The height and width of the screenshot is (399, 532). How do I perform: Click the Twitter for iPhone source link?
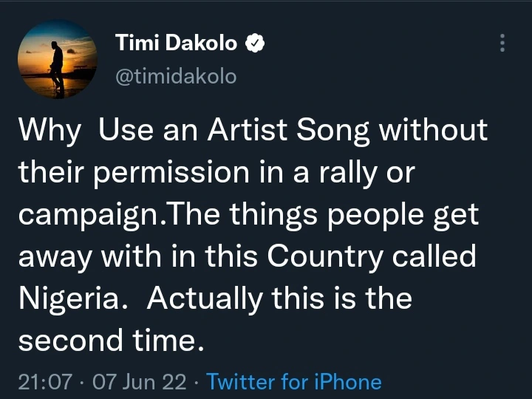pyautogui.click(x=294, y=382)
